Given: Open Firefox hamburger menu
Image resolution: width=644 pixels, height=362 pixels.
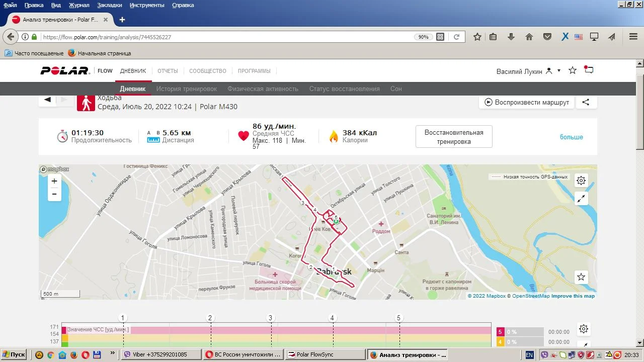Looking at the screenshot, I should tap(633, 37).
